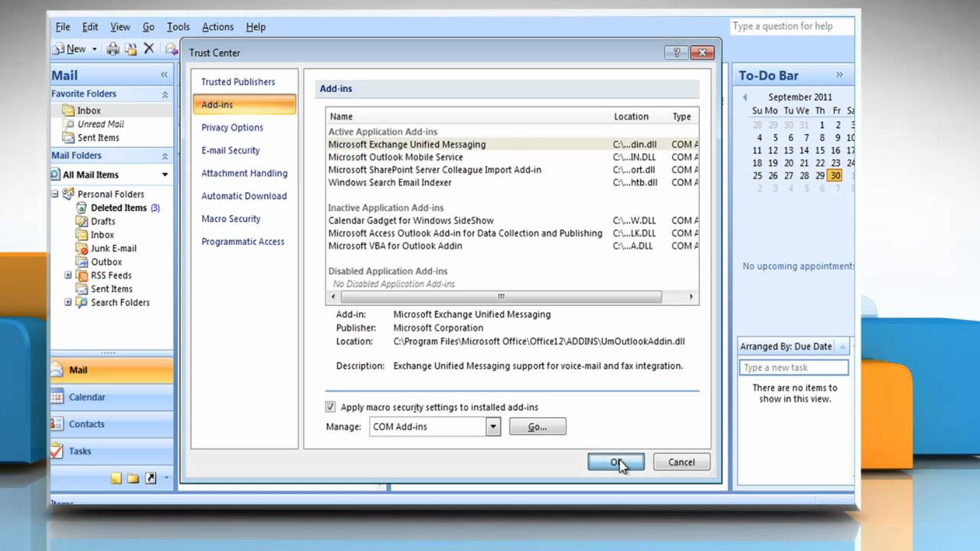
Task: Expand the Search Folders node
Action: point(68,302)
